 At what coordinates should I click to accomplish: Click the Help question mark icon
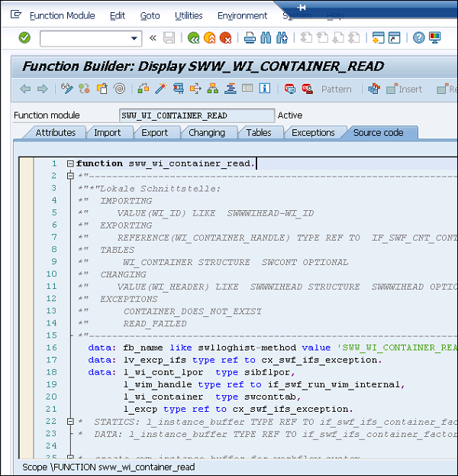tap(418, 37)
